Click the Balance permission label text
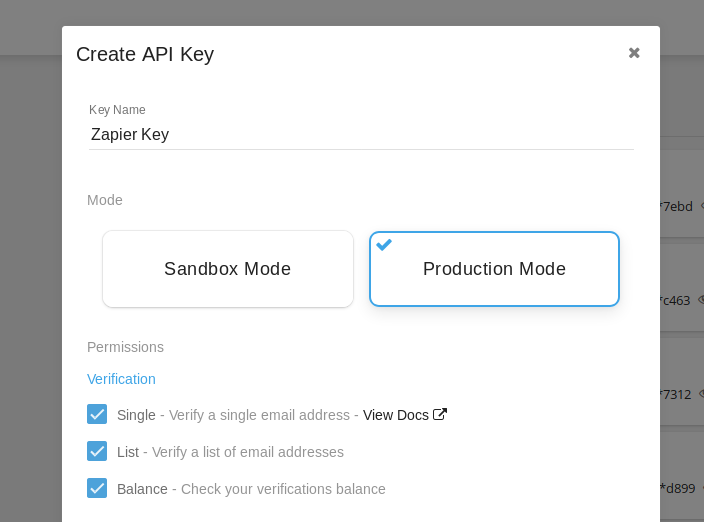 [x=142, y=489]
